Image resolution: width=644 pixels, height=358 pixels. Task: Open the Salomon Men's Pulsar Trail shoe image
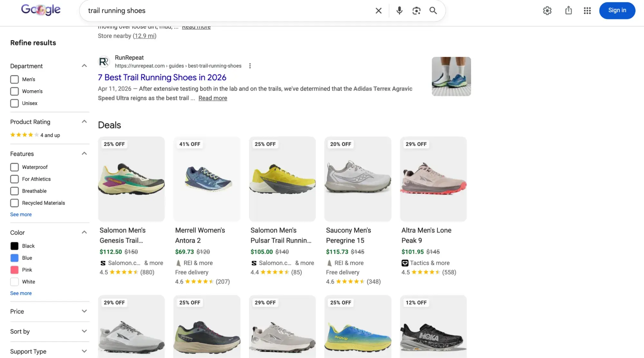click(282, 179)
